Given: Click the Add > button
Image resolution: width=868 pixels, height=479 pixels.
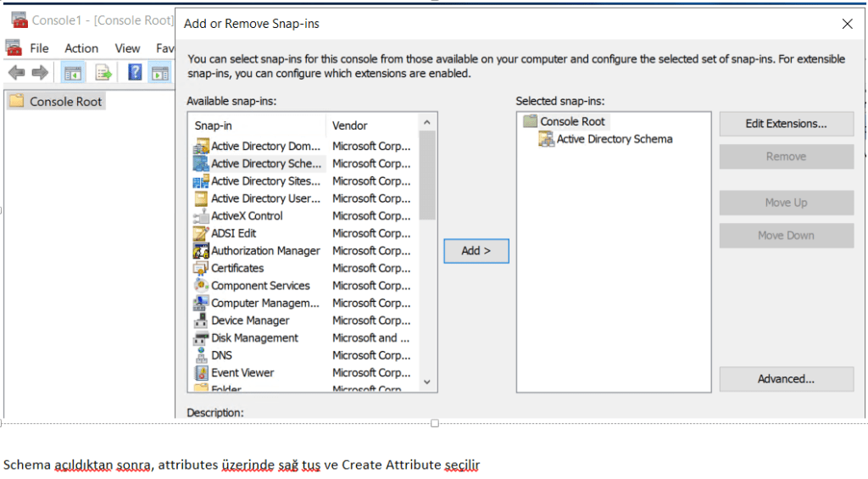Looking at the screenshot, I should [476, 251].
